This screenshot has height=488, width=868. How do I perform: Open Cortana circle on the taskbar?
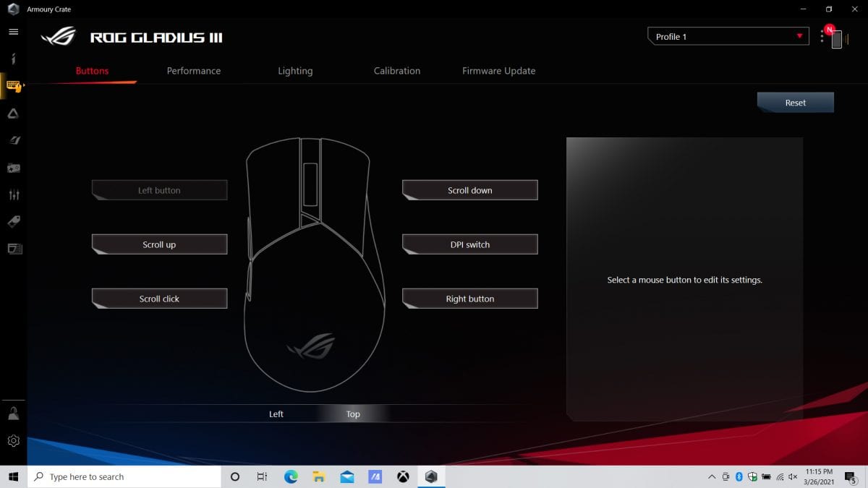(x=234, y=476)
